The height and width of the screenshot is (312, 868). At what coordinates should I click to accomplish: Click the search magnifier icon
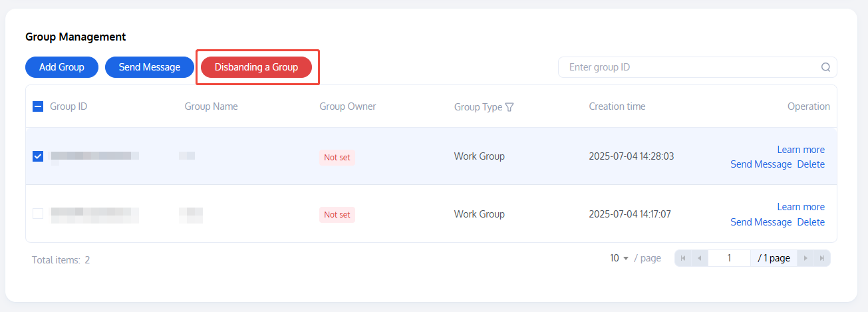pyautogui.click(x=825, y=67)
